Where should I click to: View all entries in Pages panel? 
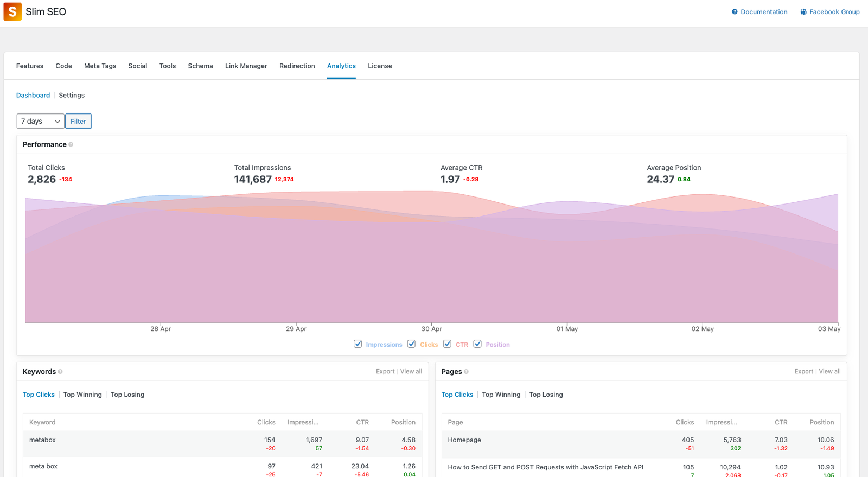click(829, 372)
